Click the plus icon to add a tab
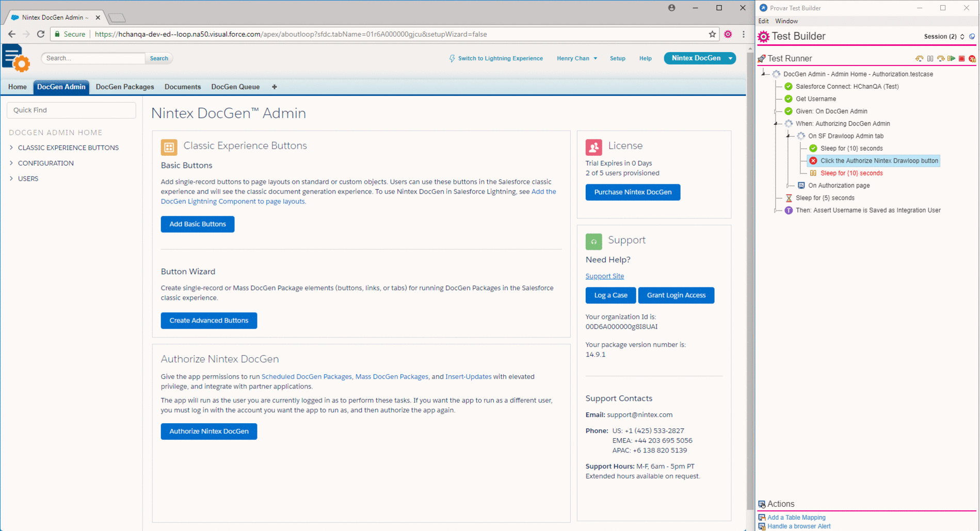 [275, 87]
